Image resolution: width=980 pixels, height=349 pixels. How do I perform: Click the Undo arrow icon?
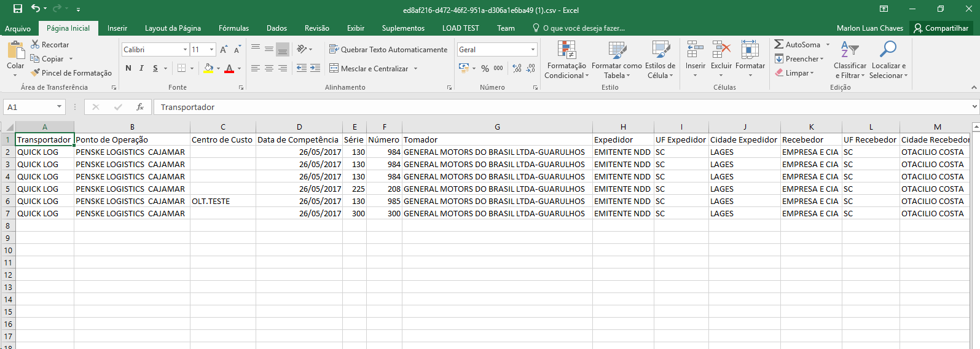36,9
